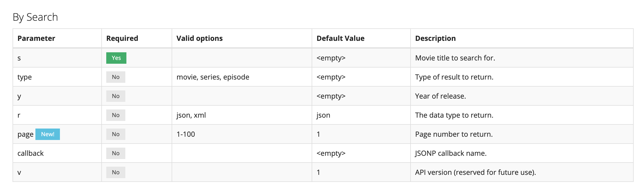Click the No badge in the v row

(x=116, y=172)
